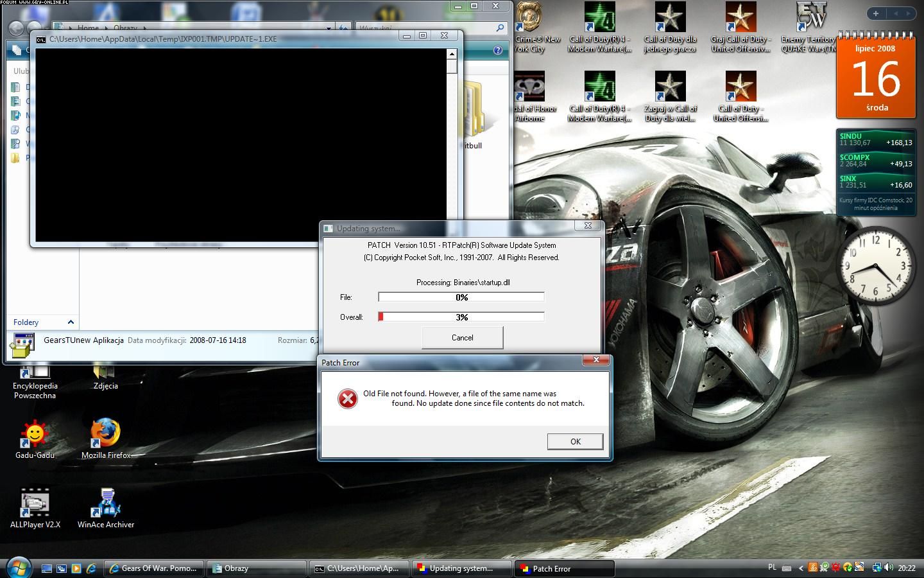Show hidden system tray icons arrow
The image size is (924, 578).
pos(801,568)
